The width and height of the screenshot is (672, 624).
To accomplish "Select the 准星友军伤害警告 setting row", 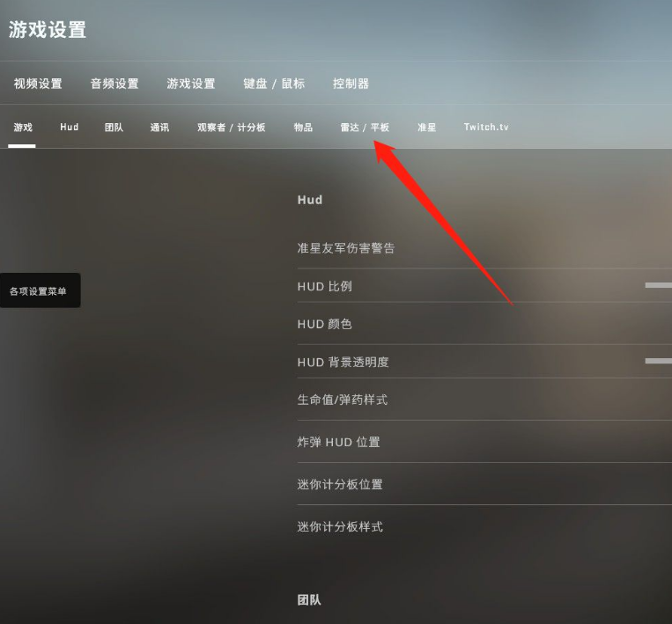I will 484,248.
